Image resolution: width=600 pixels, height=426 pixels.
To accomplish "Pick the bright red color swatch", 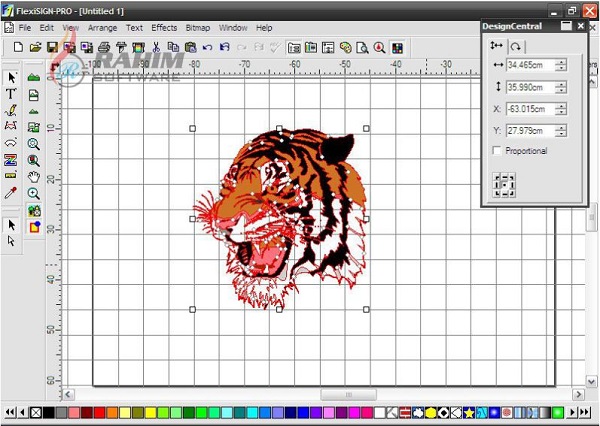I will 99,413.
